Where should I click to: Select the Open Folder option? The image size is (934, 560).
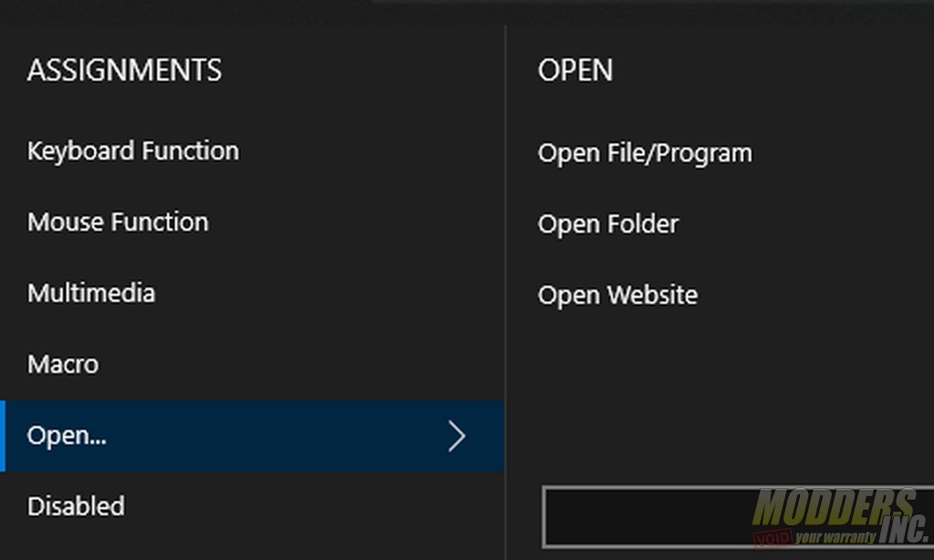pos(608,224)
